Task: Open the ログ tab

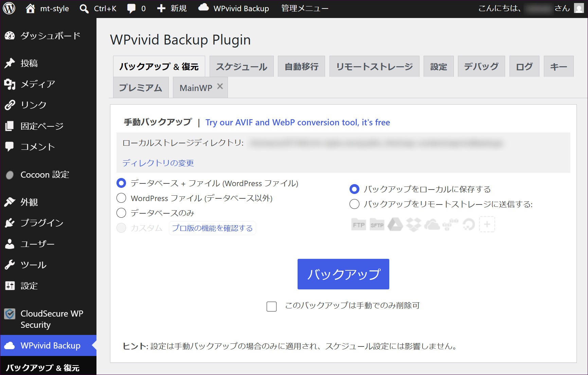Action: tap(524, 67)
